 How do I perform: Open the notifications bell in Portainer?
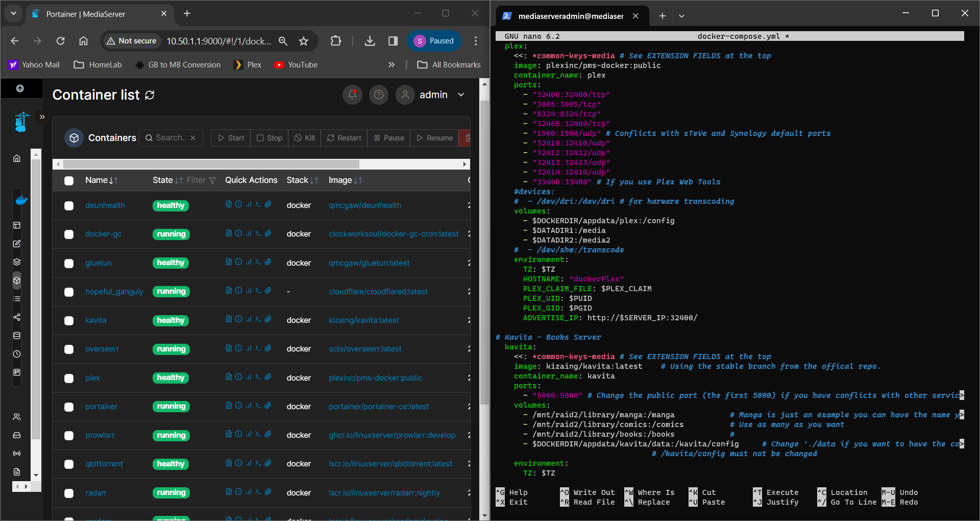352,94
